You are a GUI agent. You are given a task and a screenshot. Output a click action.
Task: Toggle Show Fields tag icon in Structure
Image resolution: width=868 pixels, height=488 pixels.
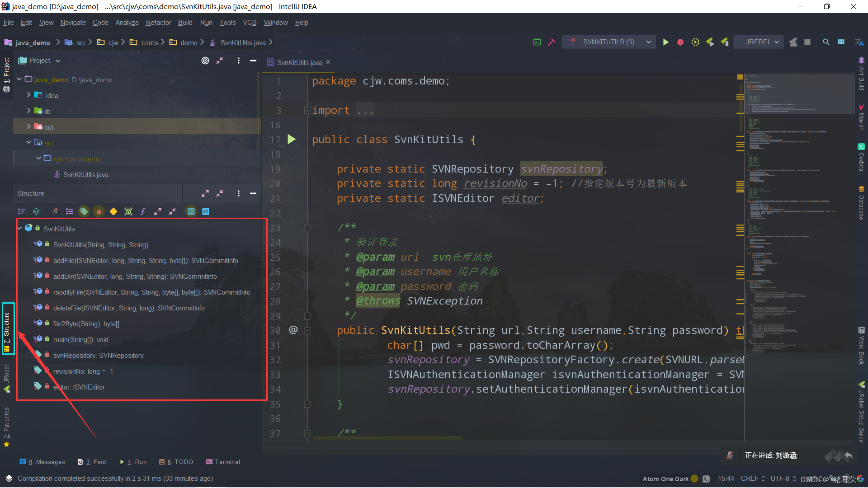pyautogui.click(x=84, y=211)
